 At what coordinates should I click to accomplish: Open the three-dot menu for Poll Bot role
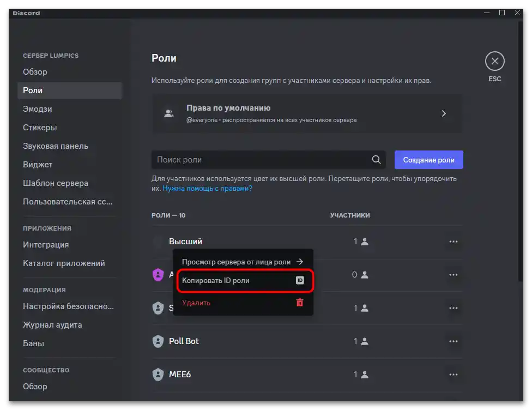(x=454, y=341)
